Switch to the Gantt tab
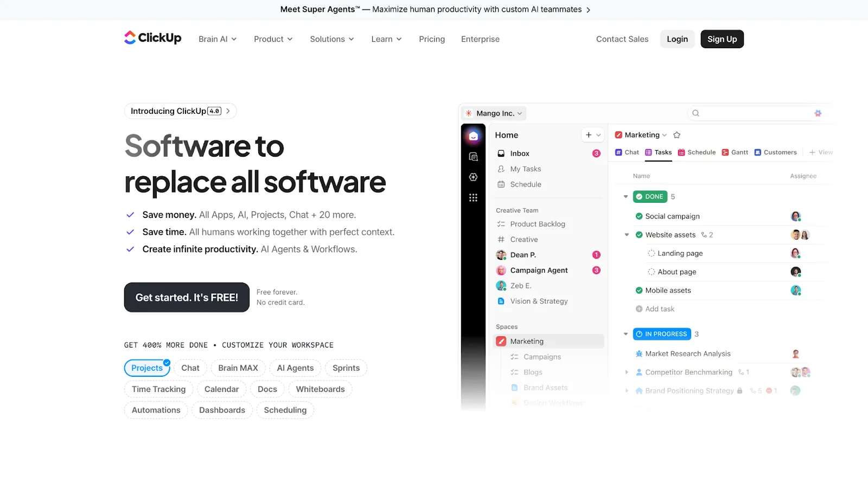868x489 pixels. point(735,152)
